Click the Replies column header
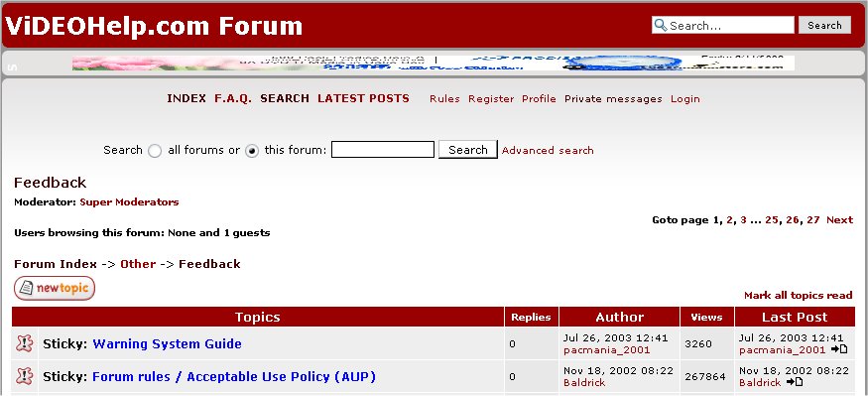The image size is (868, 396). coord(531,317)
